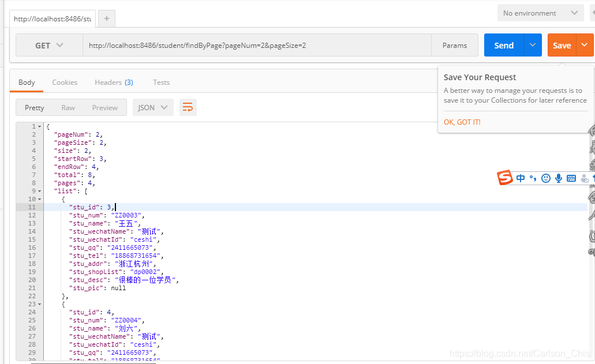Select the localhost:8486 request tab
Image resolution: width=595 pixels, height=364 pixels.
[x=53, y=18]
